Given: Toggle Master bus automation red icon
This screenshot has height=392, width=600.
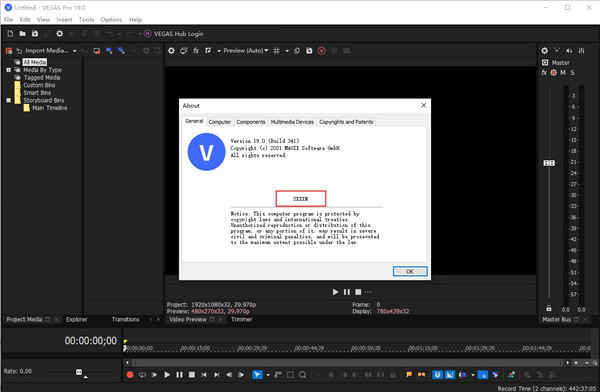Looking at the screenshot, I should 554,72.
